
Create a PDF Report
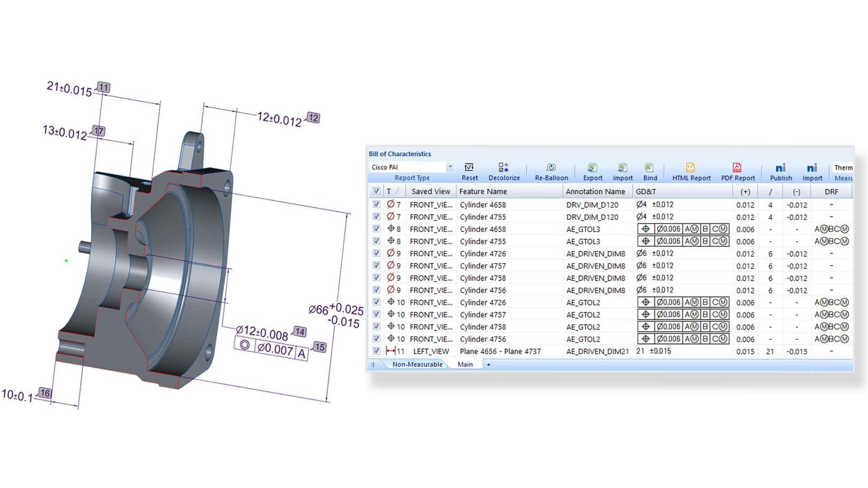click(x=737, y=168)
